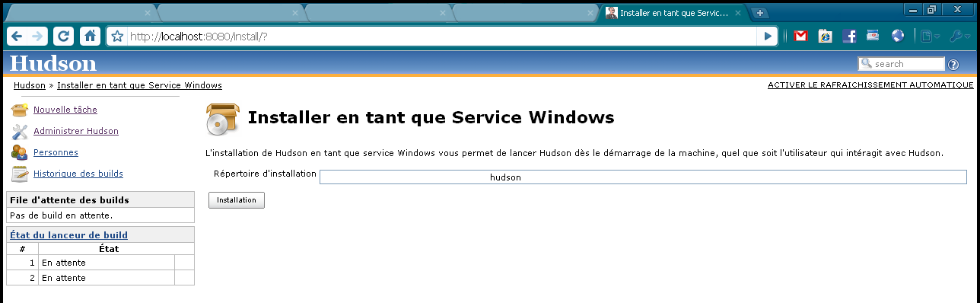Click the Historique des builds notepad icon
980x303 pixels.
point(20,174)
